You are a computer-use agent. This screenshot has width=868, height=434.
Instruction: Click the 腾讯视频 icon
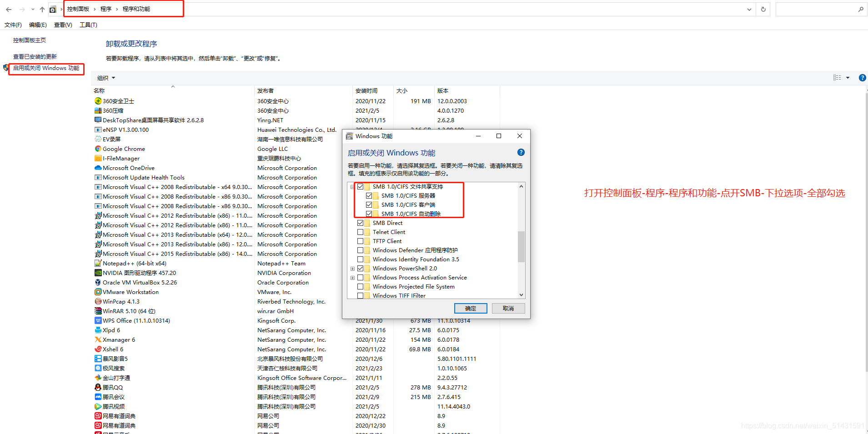tap(98, 406)
